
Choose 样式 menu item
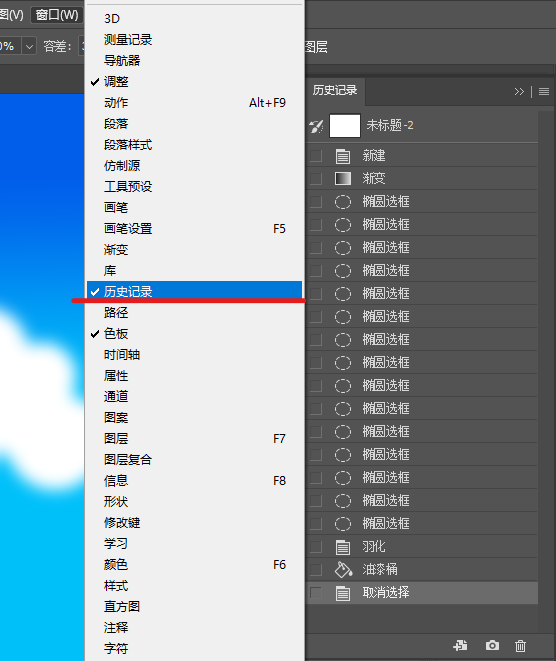point(194,586)
